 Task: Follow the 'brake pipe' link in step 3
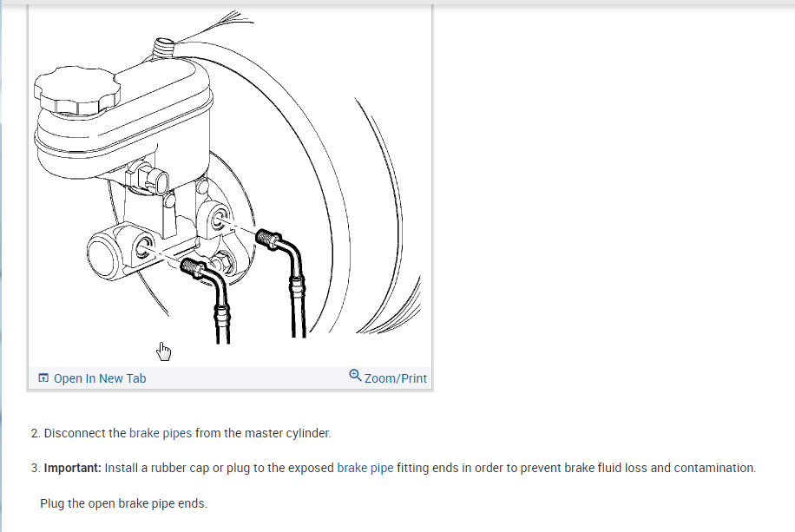[x=365, y=468]
